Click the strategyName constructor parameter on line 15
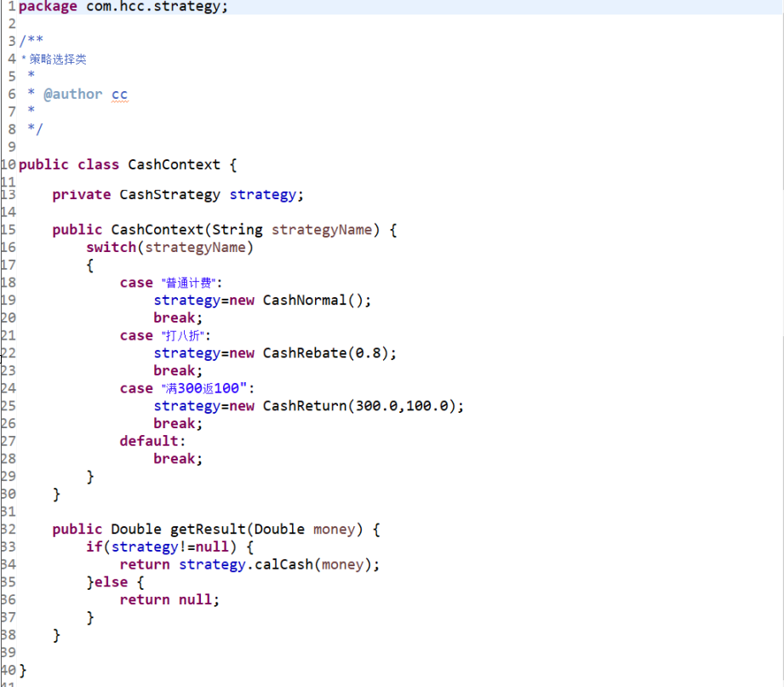Image resolution: width=784 pixels, height=687 pixels. coord(322,230)
